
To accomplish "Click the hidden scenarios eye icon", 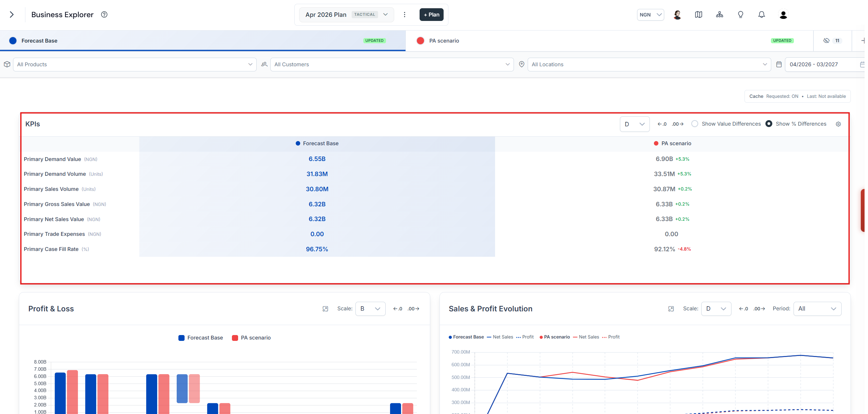I will pos(826,41).
